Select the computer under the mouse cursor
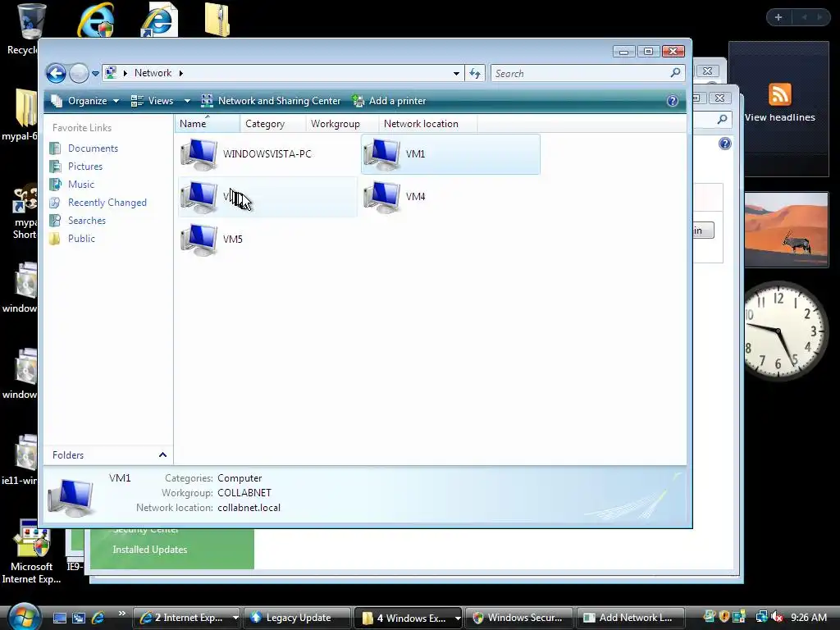 pyautogui.click(x=267, y=197)
